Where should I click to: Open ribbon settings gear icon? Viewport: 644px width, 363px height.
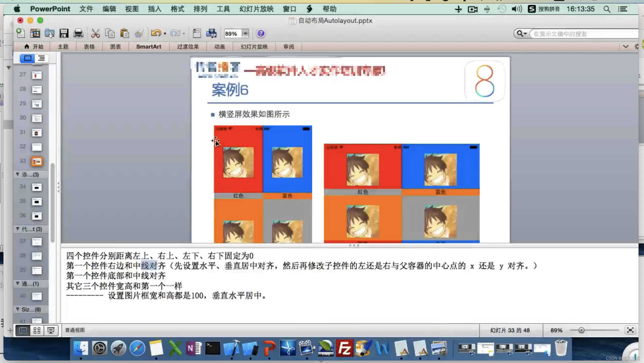(x=637, y=47)
